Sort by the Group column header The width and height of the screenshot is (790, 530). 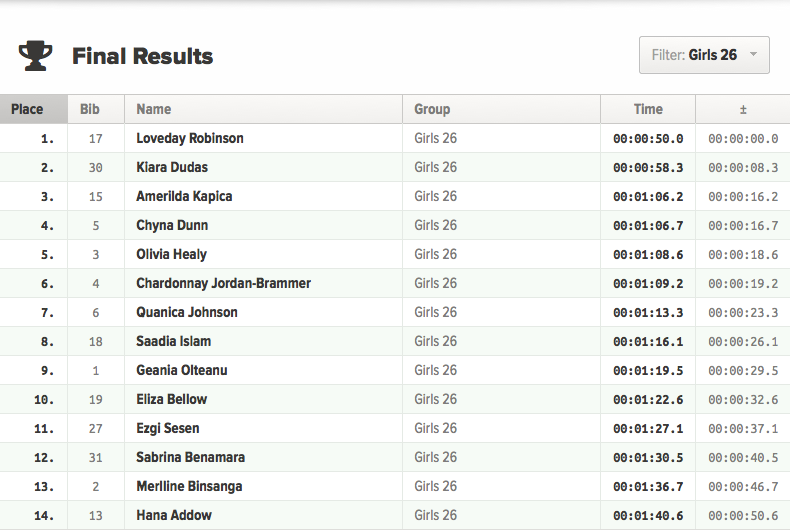(x=432, y=109)
